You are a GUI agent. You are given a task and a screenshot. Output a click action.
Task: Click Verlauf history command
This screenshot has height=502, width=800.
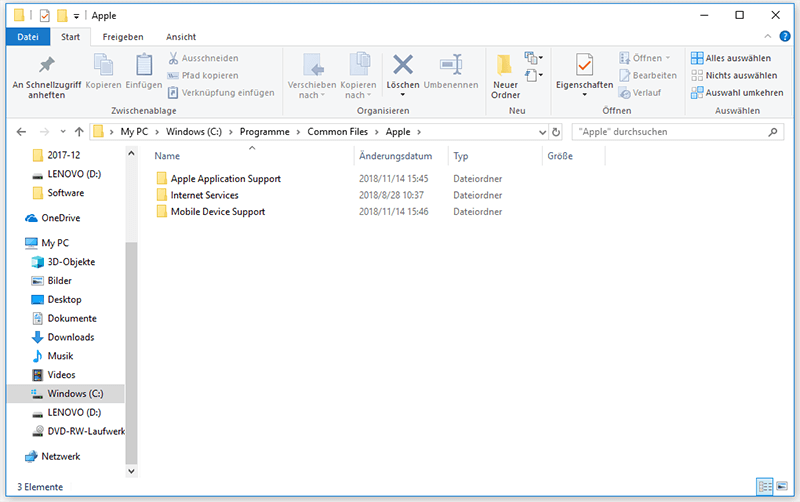point(640,93)
